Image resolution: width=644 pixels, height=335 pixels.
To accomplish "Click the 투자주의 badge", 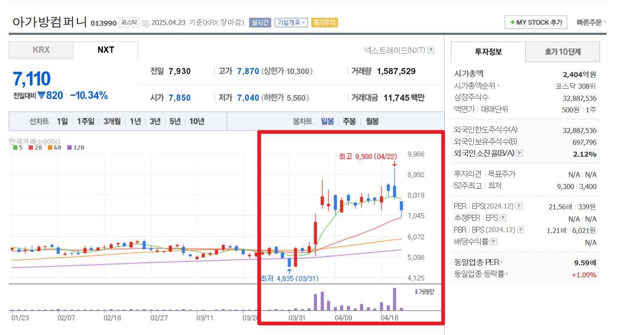I will pos(324,22).
